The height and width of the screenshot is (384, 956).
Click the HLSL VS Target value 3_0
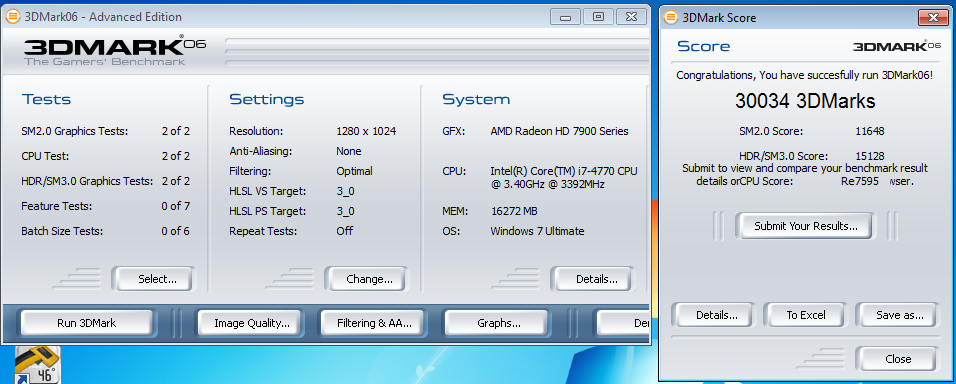[x=345, y=191]
